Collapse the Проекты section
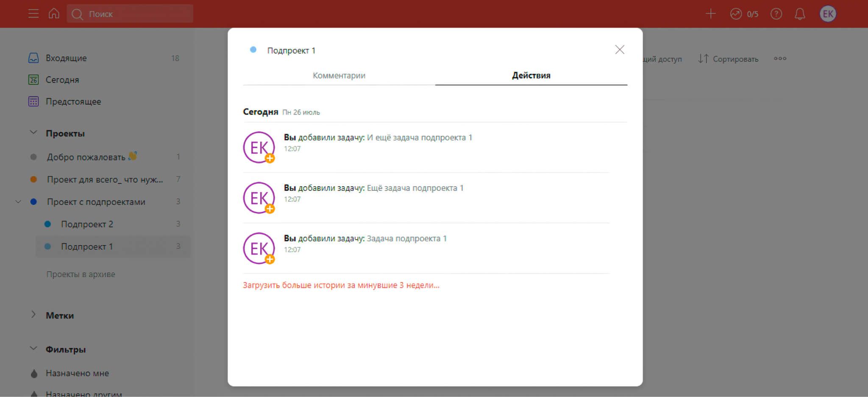The width and height of the screenshot is (868, 397). pyautogui.click(x=33, y=133)
